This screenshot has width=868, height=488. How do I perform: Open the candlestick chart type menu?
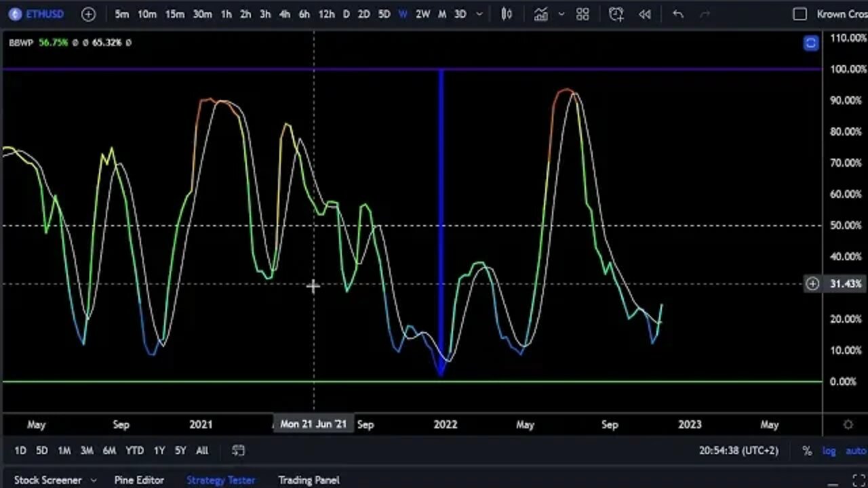coord(507,14)
